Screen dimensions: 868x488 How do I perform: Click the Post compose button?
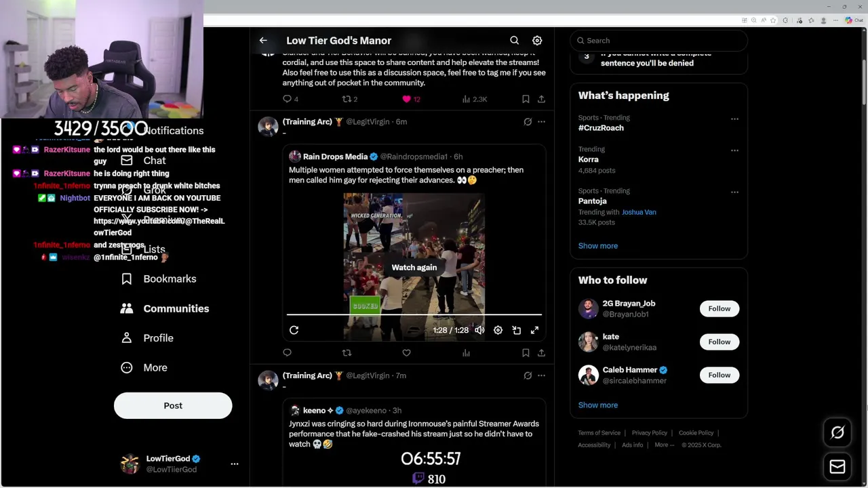click(173, 405)
